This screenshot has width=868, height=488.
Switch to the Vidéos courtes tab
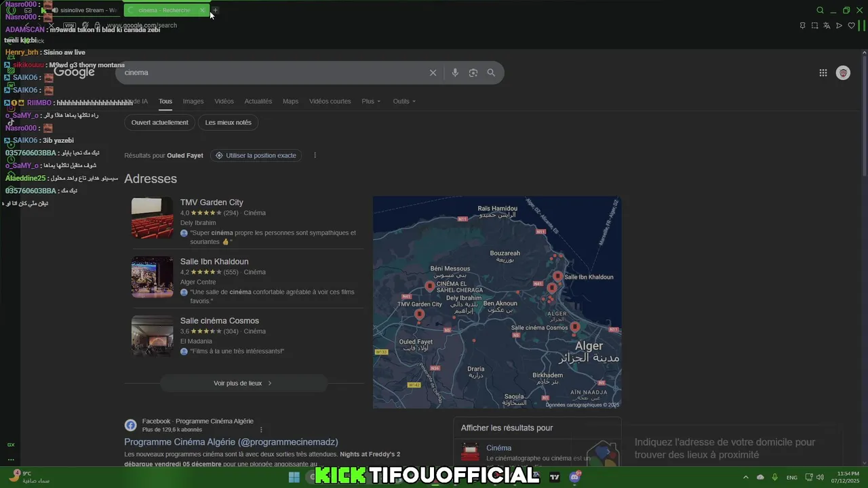click(x=330, y=101)
